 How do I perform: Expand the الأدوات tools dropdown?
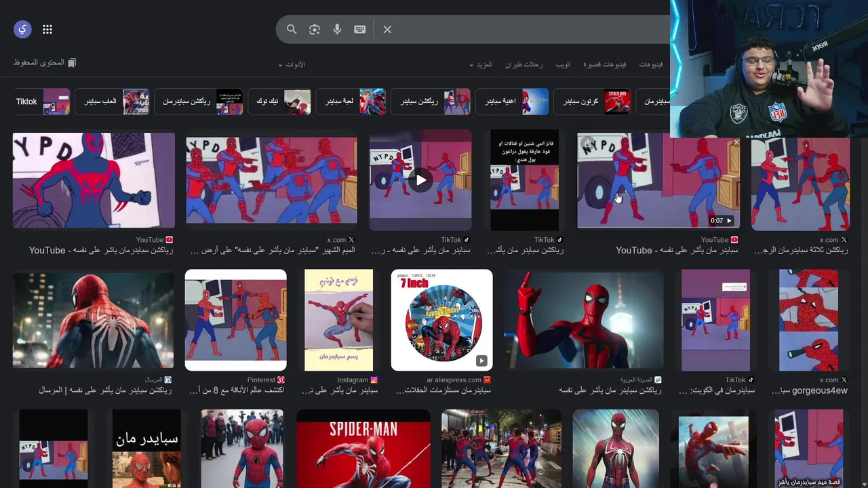[x=292, y=64]
